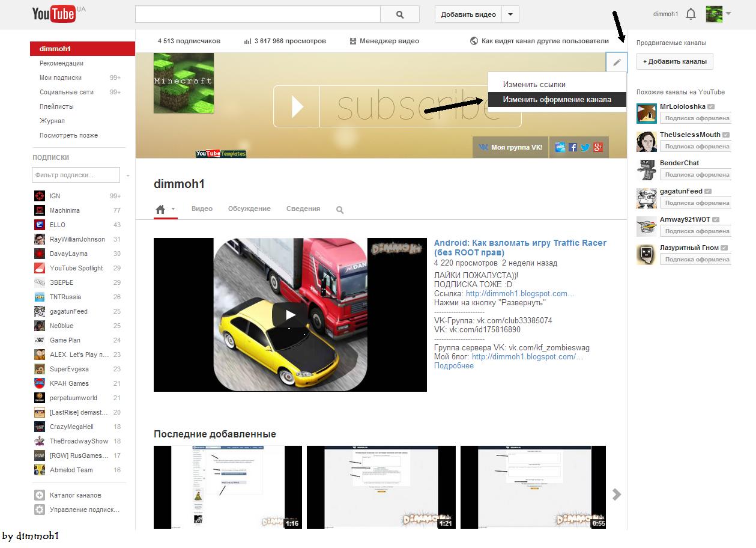Viewport: 756px width, 548px height.
Task: Click the YouTube logo
Action: point(54,14)
